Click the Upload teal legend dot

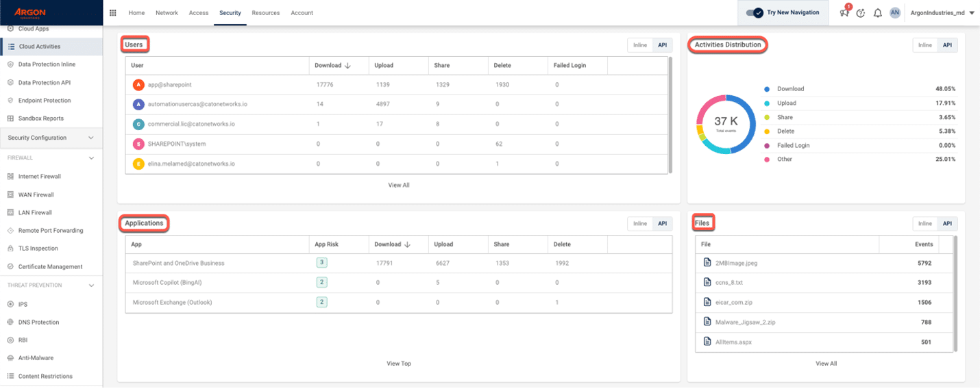tap(767, 103)
